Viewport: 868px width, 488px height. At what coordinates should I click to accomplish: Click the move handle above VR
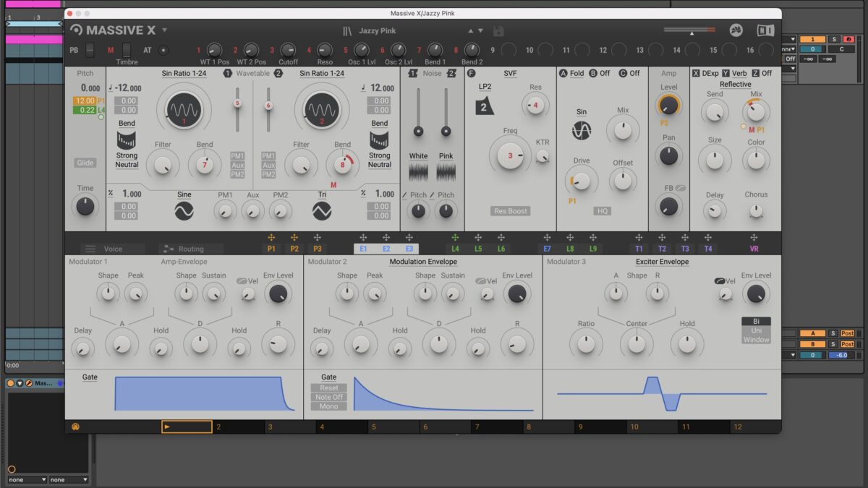click(754, 237)
